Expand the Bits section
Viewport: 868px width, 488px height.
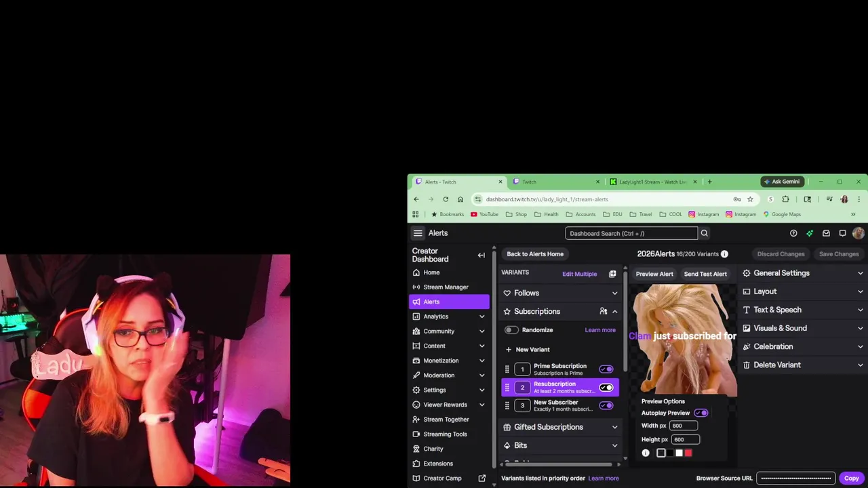pyautogui.click(x=560, y=445)
